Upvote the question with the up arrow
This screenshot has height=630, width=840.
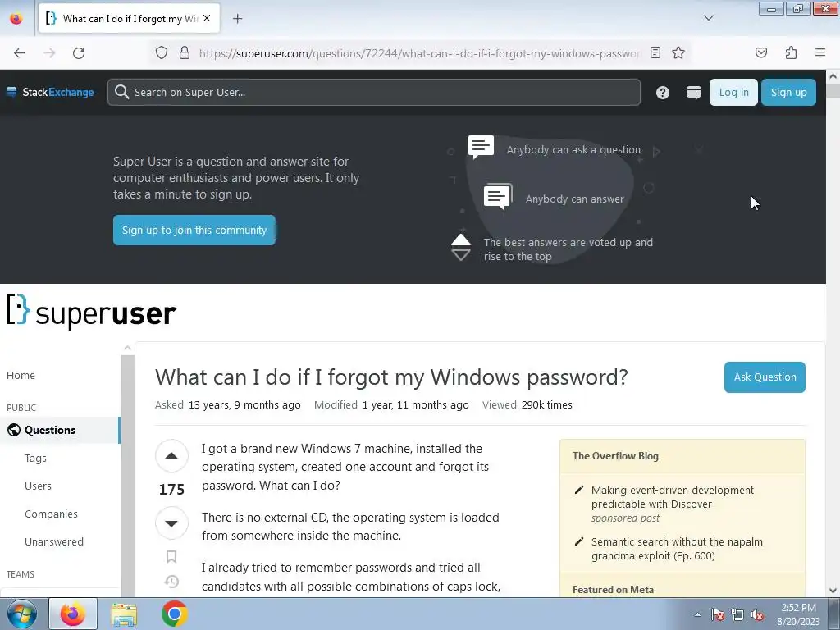(x=171, y=456)
